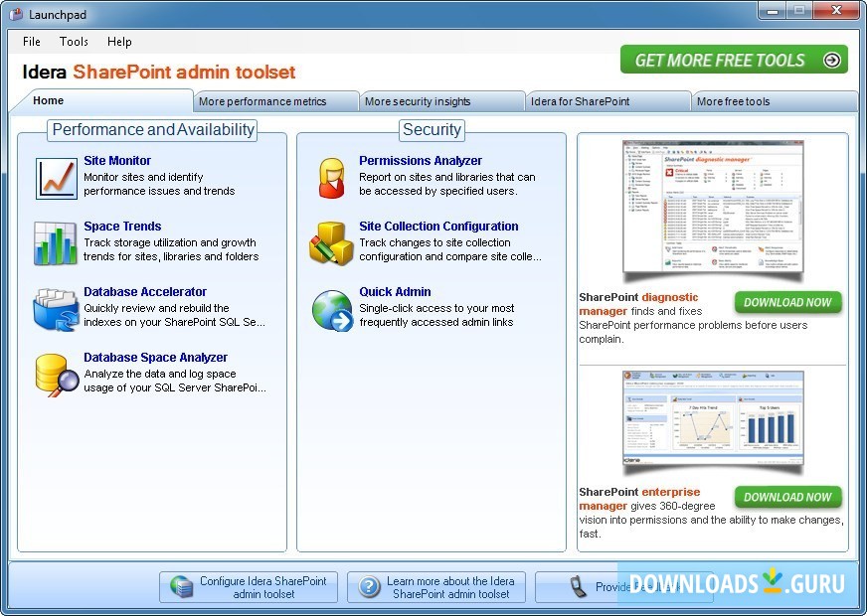Click the info icon on Learn more button

point(365,586)
